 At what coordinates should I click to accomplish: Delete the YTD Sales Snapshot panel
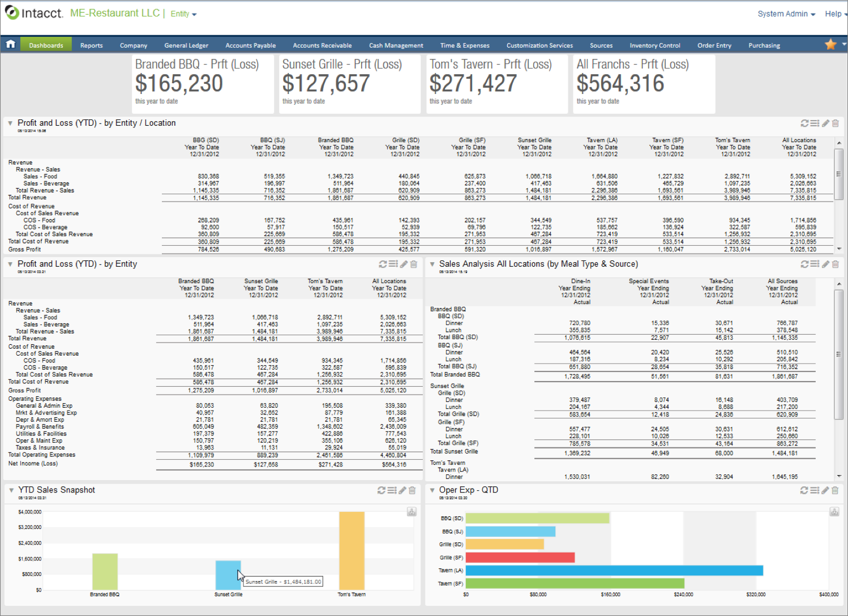412,490
